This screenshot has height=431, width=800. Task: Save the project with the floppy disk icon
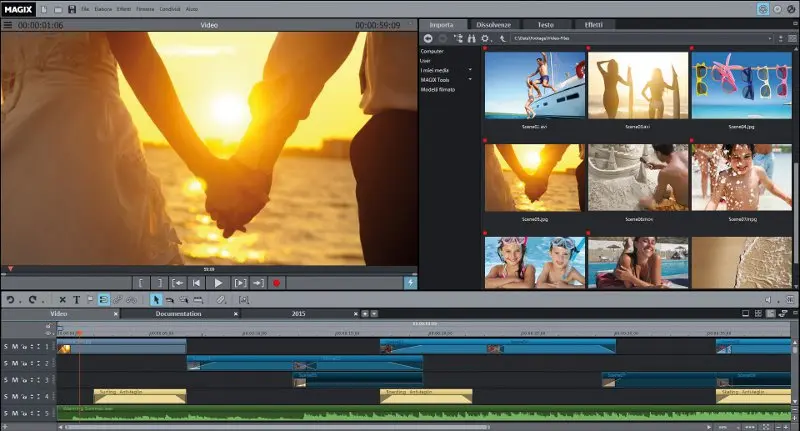pyautogui.click(x=72, y=9)
